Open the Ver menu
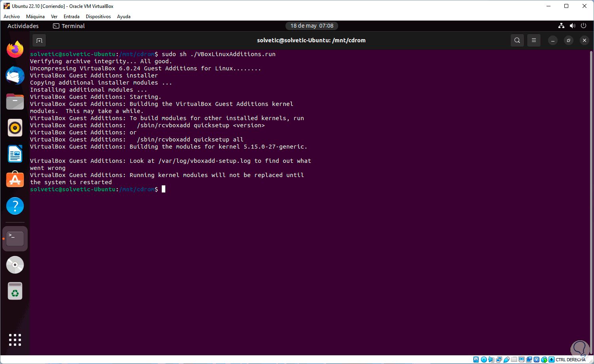 [54, 17]
